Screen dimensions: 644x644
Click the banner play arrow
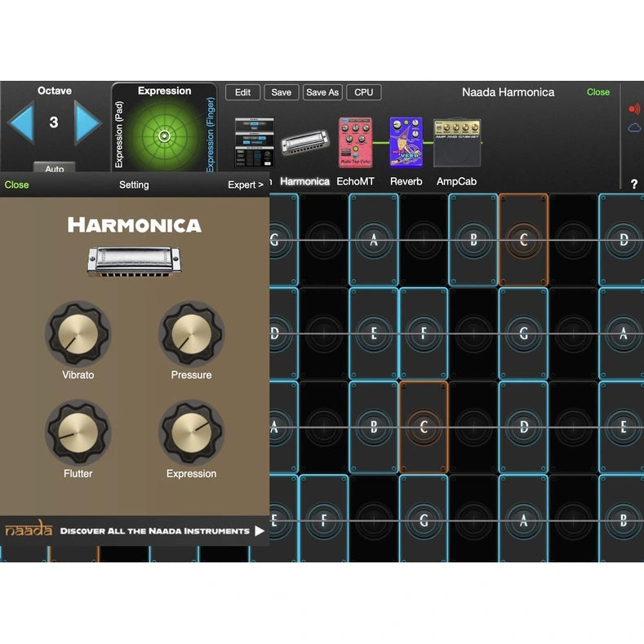pyautogui.click(x=260, y=531)
